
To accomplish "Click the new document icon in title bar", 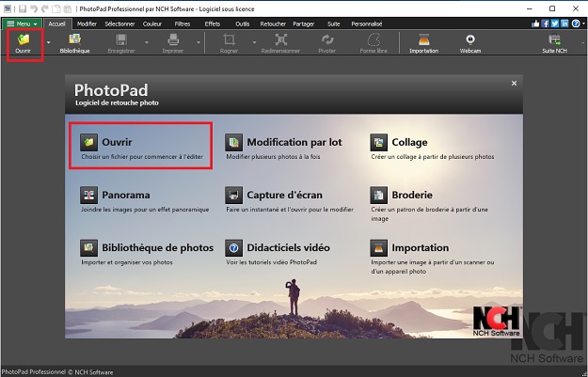I will point(56,8).
